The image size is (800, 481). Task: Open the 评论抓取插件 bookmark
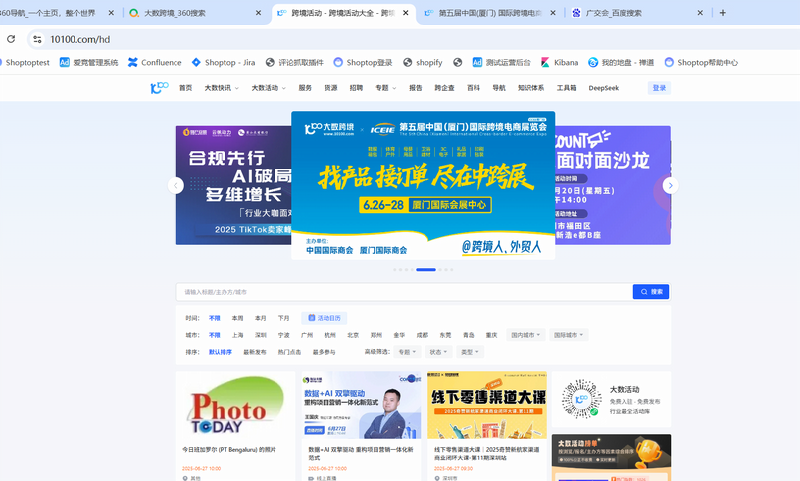[295, 62]
